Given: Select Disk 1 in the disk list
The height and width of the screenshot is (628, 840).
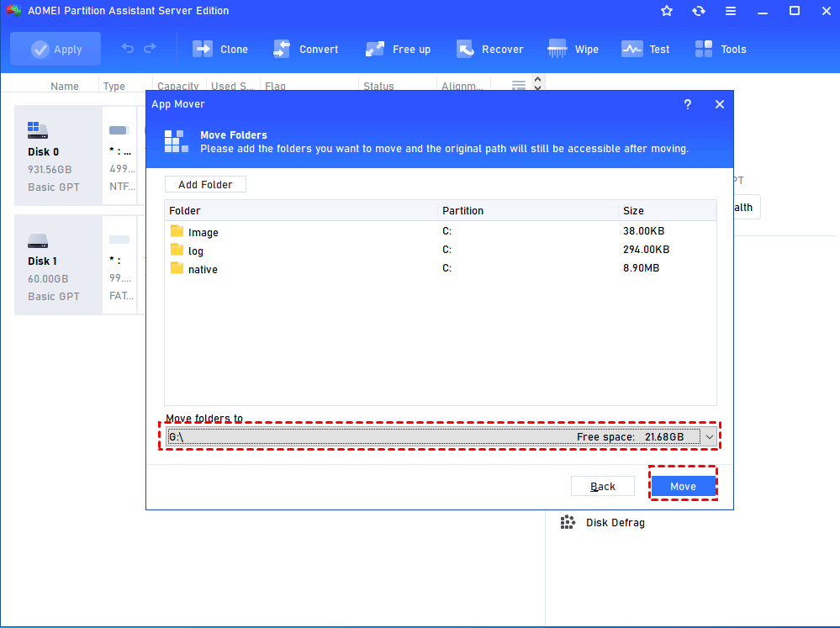Looking at the screenshot, I should click(x=58, y=265).
